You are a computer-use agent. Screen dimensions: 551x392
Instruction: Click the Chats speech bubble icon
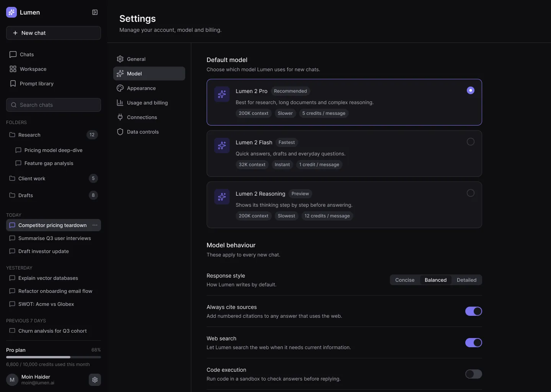pos(13,54)
